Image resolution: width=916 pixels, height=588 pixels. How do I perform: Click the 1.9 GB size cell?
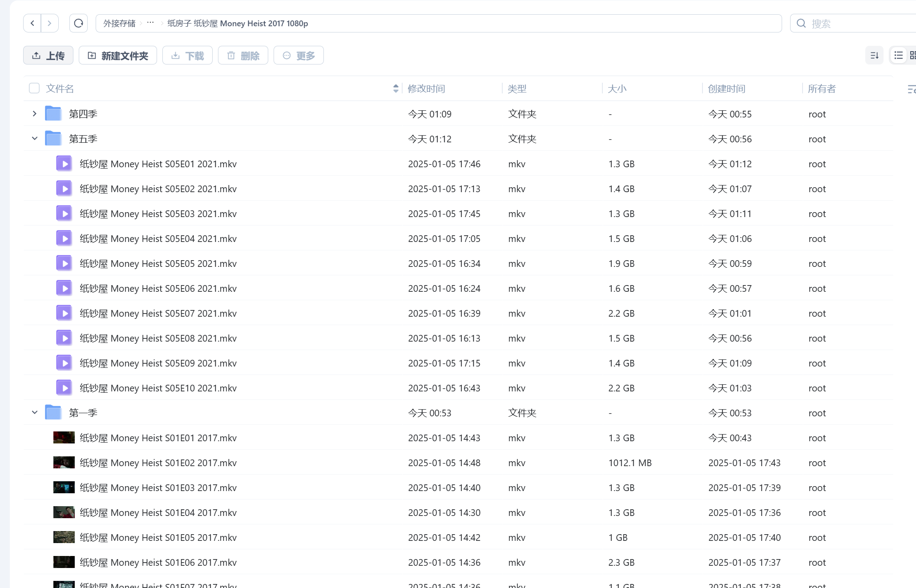[621, 263]
